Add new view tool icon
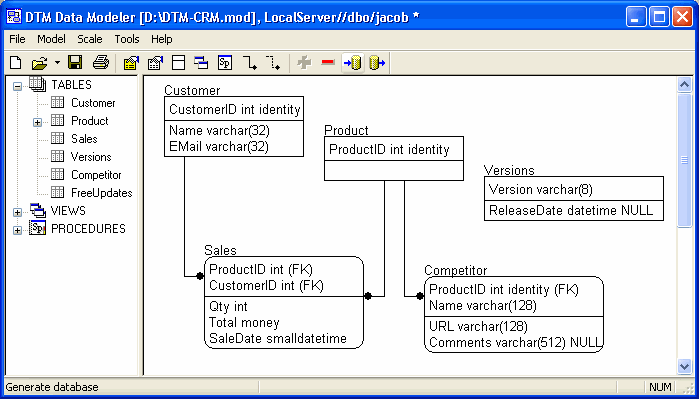The image size is (699, 399). click(x=201, y=63)
